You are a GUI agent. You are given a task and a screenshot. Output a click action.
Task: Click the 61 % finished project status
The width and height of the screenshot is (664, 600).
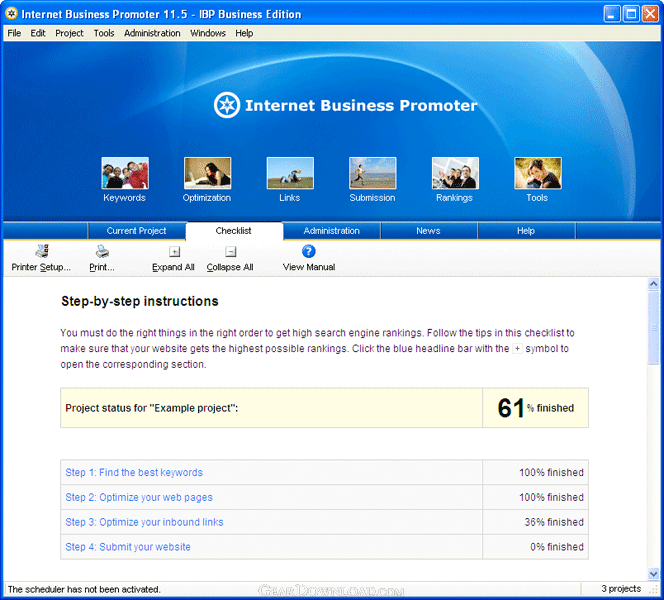click(x=536, y=408)
